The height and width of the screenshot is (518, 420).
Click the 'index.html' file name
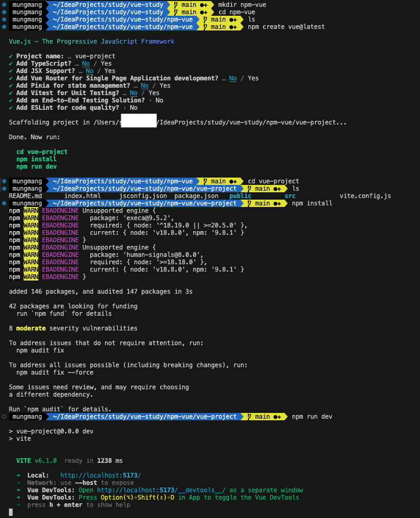(x=82, y=196)
